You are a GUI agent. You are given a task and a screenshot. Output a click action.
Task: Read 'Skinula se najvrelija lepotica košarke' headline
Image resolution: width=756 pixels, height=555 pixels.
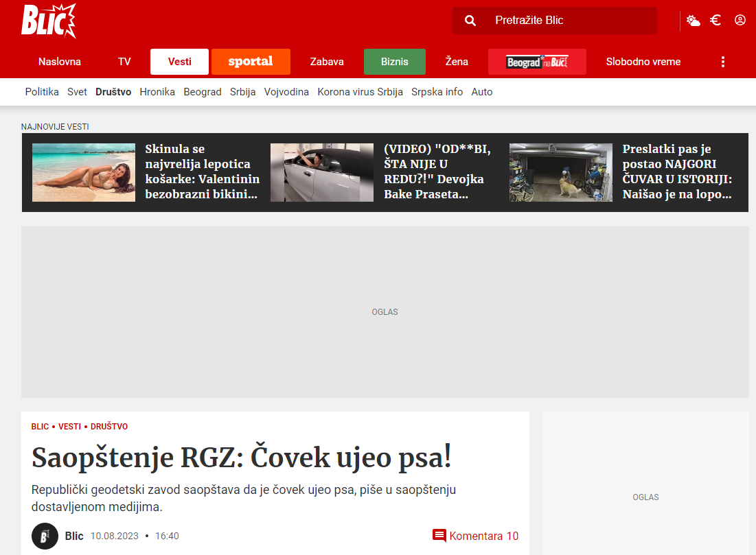click(202, 172)
